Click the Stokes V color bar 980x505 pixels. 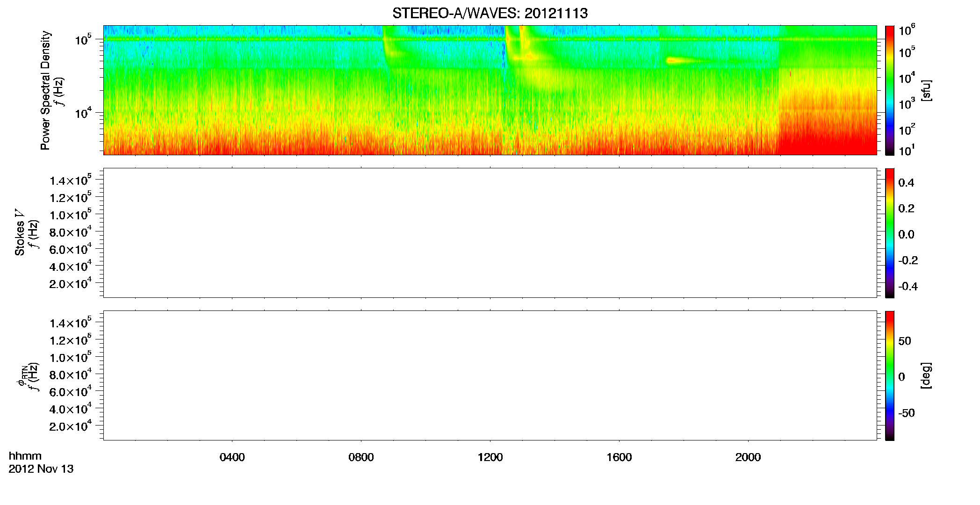tap(890, 233)
